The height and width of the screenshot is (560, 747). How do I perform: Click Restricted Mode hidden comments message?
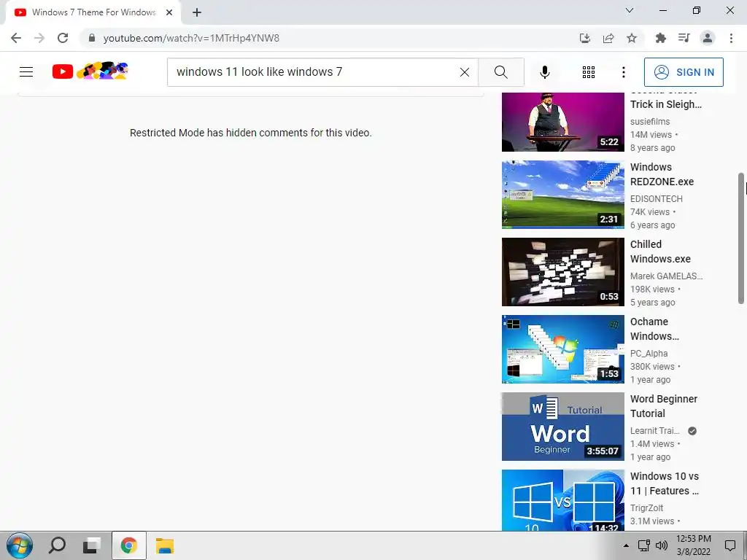point(251,133)
